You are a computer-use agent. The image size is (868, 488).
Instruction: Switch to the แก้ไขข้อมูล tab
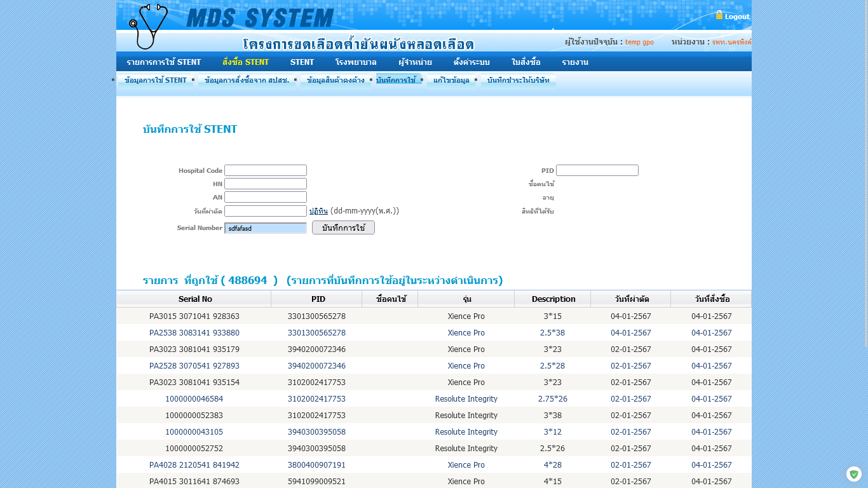tap(451, 80)
